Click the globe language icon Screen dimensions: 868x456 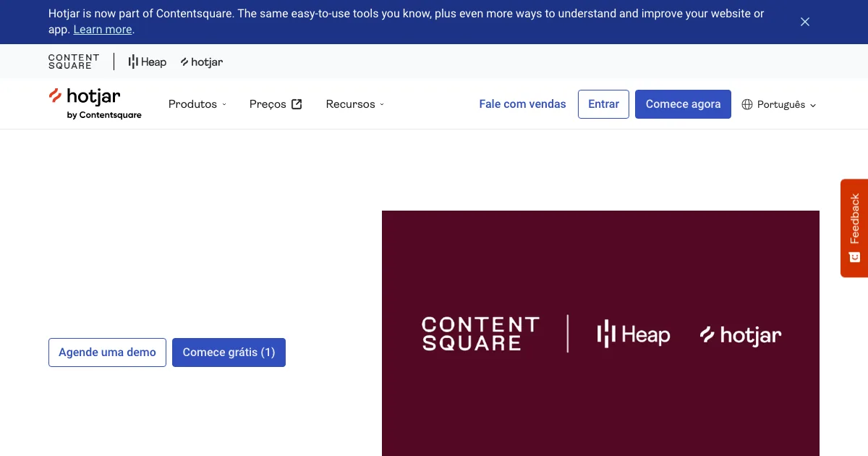[747, 104]
